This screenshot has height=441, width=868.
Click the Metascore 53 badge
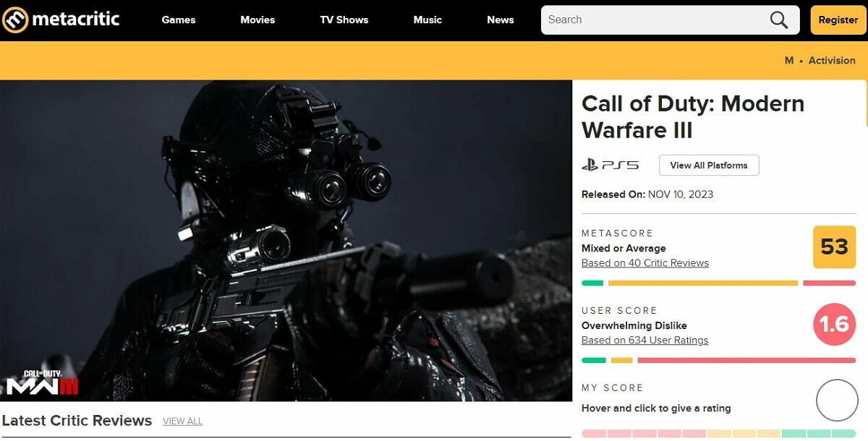point(834,247)
